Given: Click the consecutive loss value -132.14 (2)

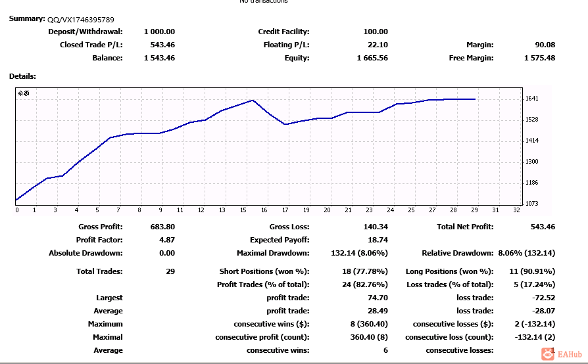Looking at the screenshot, I should click(x=535, y=338).
